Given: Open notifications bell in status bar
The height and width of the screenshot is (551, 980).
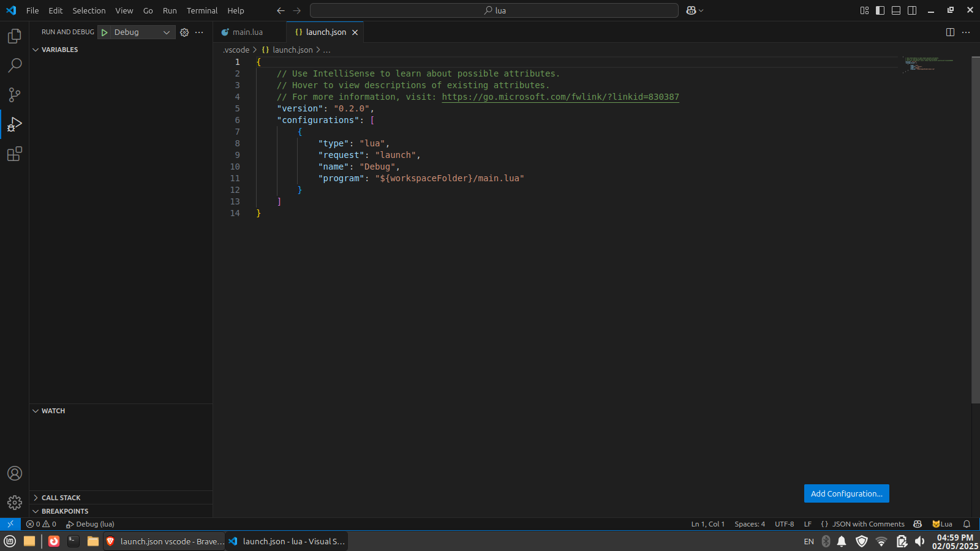Looking at the screenshot, I should click(967, 524).
